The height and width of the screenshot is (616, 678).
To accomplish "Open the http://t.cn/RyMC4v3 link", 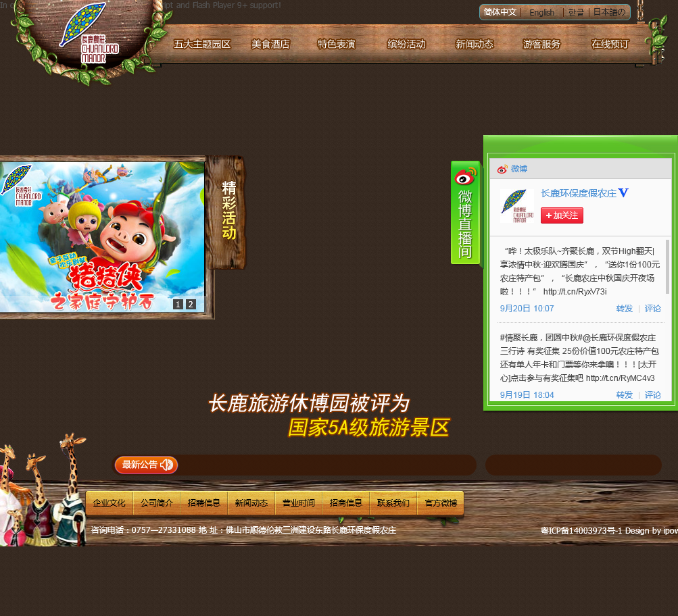I will (620, 378).
